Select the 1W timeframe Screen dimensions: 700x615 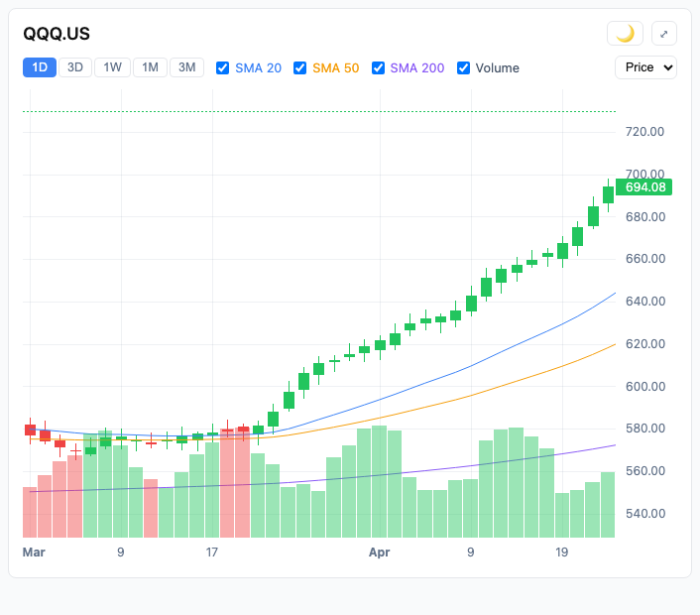(112, 67)
